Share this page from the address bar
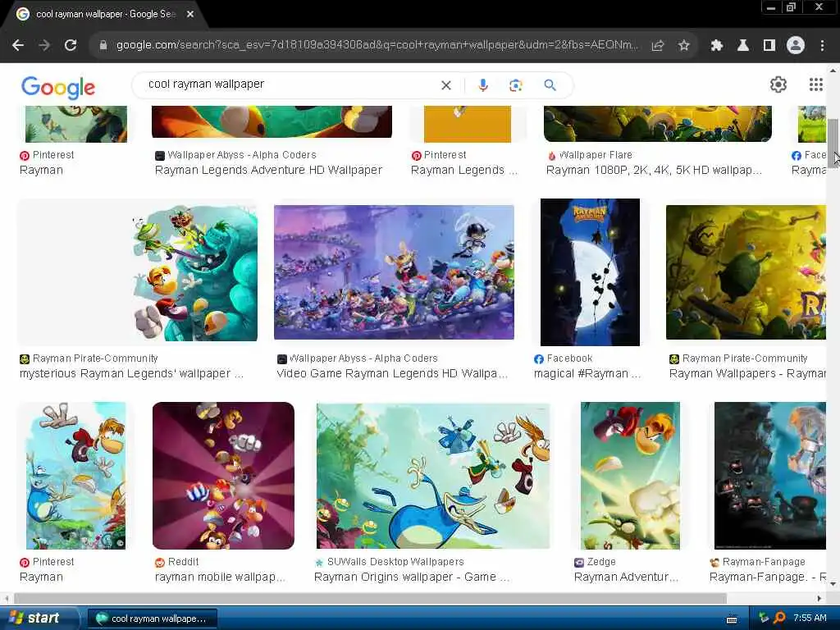Viewport: 840px width, 630px height. tap(658, 46)
